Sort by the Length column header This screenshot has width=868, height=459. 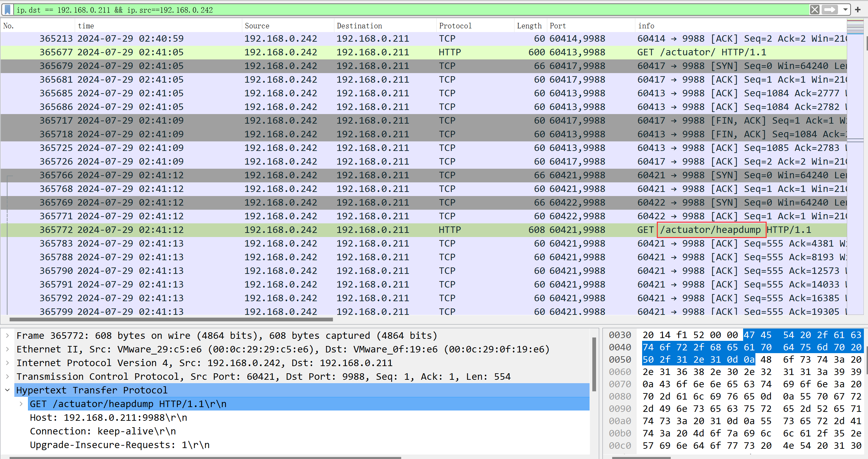coord(530,26)
